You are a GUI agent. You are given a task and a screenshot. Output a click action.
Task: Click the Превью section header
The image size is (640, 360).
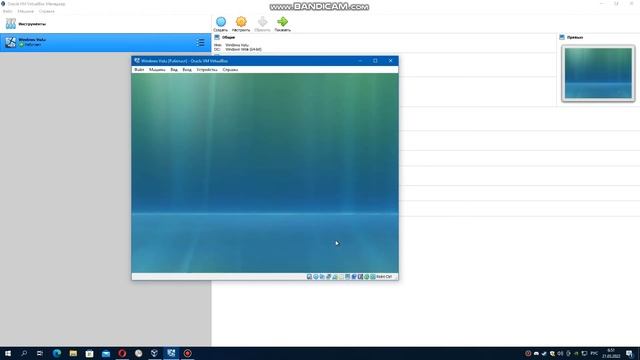click(575, 37)
